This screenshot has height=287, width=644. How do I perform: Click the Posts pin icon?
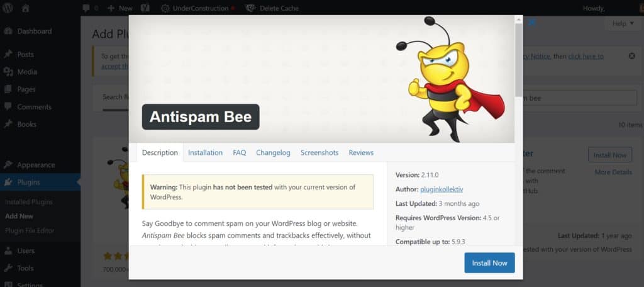pos(8,54)
